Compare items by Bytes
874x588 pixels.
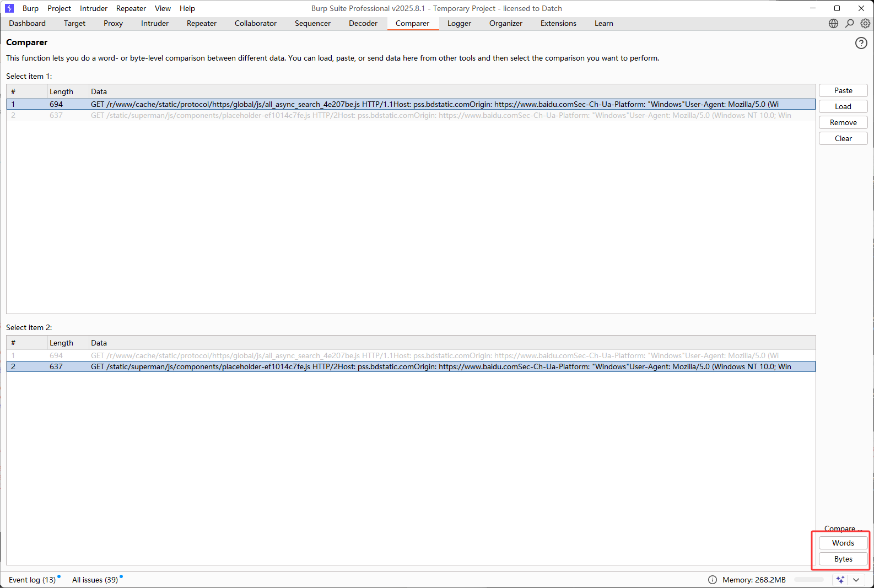[843, 559]
